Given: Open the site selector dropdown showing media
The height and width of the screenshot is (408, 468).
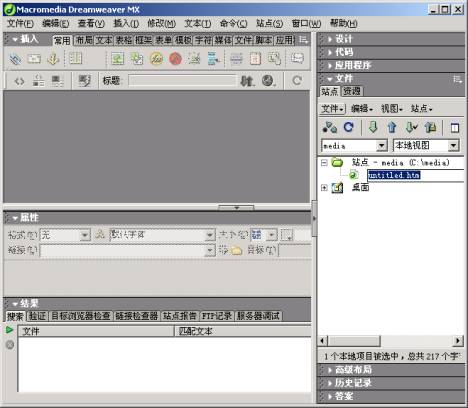Looking at the screenshot, I should [x=382, y=146].
